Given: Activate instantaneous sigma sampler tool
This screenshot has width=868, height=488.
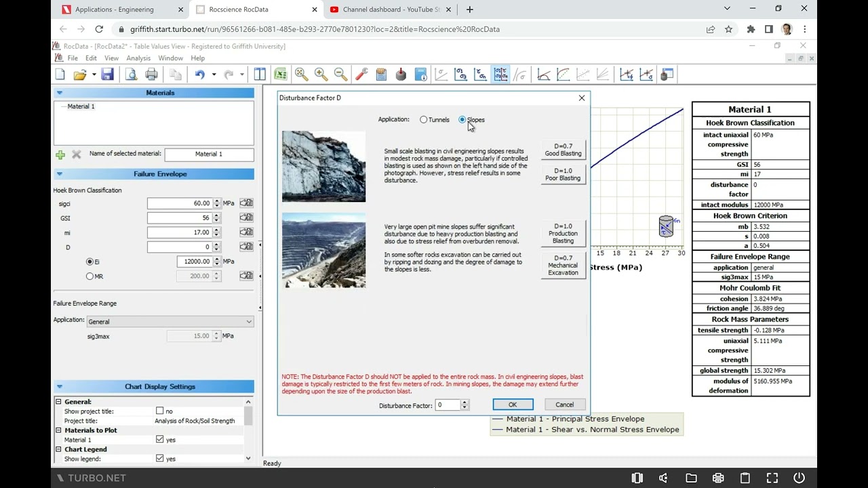Looking at the screenshot, I should pos(646,75).
